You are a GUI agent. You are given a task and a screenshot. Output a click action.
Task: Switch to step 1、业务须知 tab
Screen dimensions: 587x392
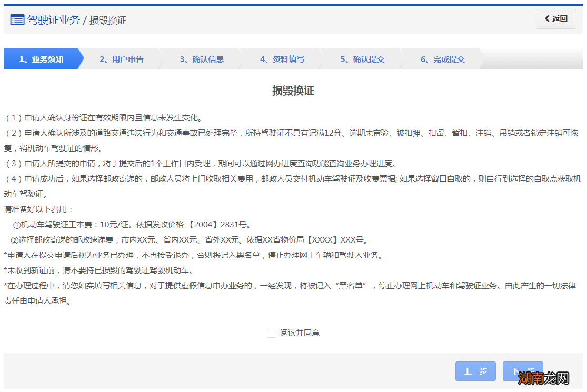40,59
